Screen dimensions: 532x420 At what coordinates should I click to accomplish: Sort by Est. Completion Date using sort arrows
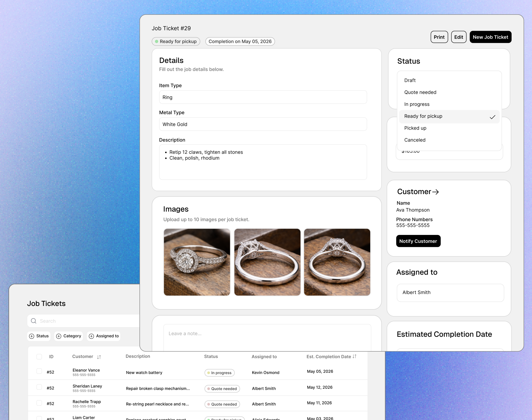[355, 357]
